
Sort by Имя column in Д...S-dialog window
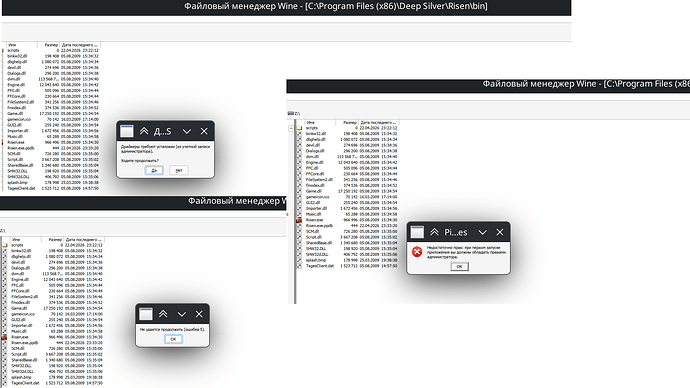[22, 45]
